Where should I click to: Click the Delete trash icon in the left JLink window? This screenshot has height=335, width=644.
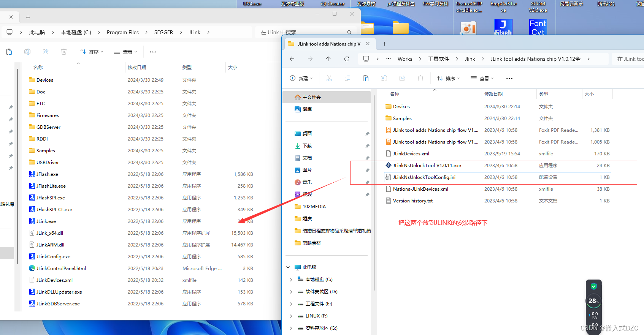tap(64, 52)
